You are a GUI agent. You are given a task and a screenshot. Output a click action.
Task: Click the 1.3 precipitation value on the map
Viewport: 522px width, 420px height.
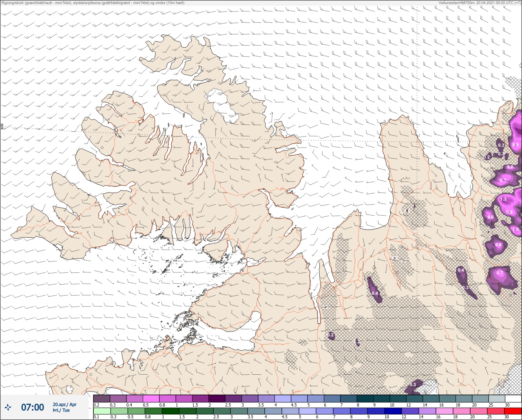[x=503, y=199]
